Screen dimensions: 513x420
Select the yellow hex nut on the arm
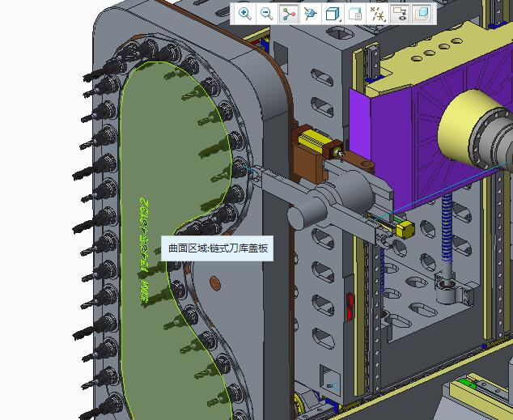pos(405,229)
